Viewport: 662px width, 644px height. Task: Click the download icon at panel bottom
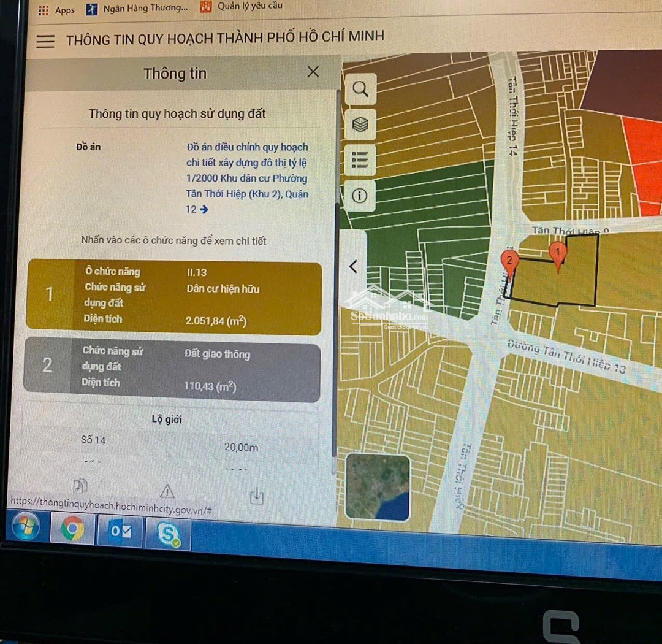[x=257, y=496]
